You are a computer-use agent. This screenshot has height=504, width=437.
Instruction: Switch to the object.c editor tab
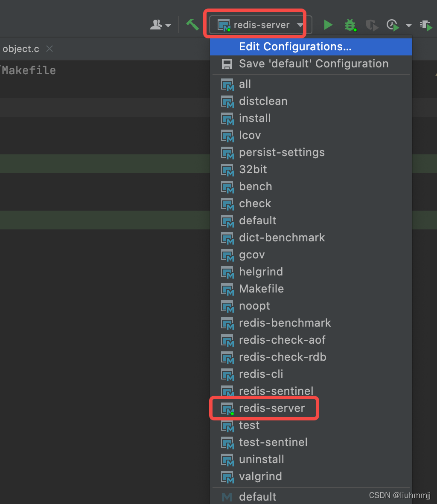[20, 48]
